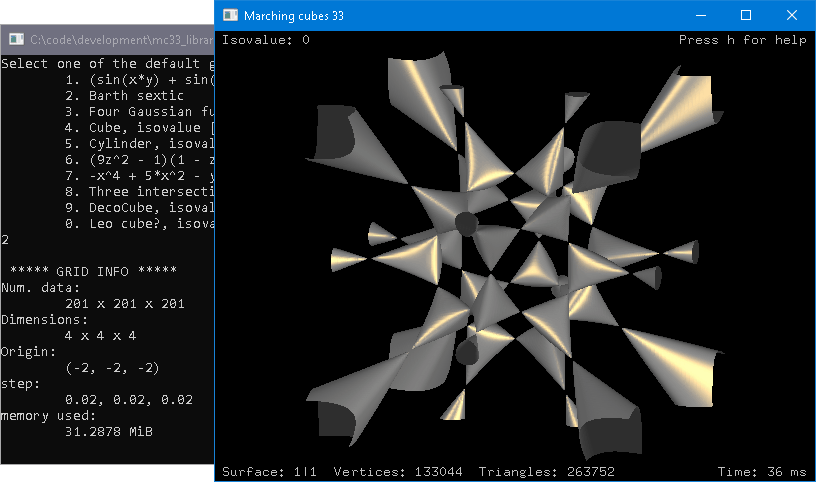
Task: Click the 'Press h for help' text
Action: coord(742,40)
